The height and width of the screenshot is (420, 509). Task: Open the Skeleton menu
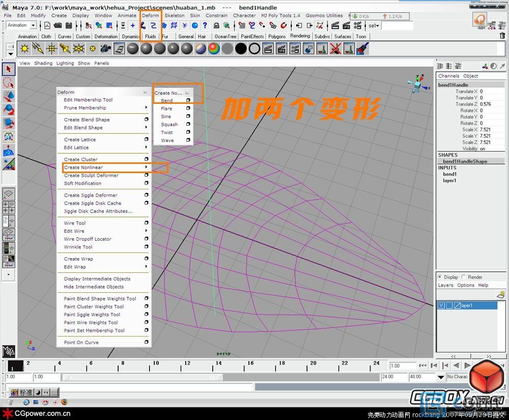[x=174, y=15]
